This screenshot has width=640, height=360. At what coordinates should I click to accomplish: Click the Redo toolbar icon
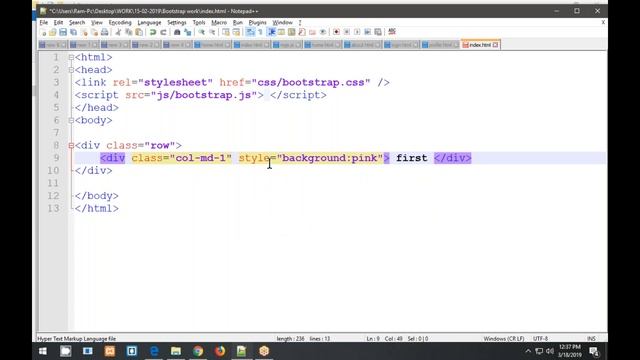[x=163, y=32]
